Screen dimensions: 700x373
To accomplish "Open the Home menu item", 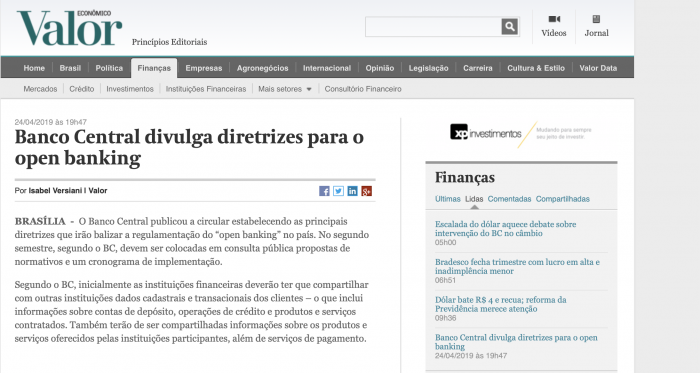I will tap(34, 68).
